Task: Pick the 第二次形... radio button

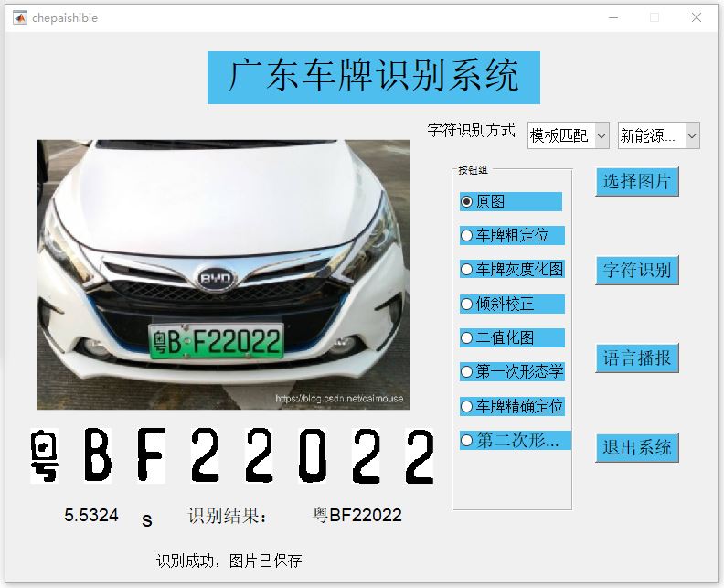Action: tap(516, 440)
